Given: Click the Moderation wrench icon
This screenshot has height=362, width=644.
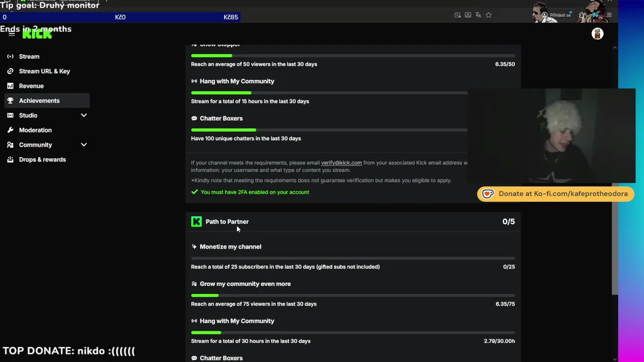Looking at the screenshot, I should (10, 130).
